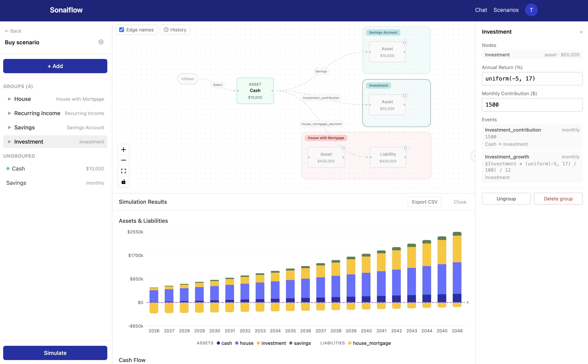Switch to the Chat section
This screenshot has width=588, height=364.
[x=481, y=10]
